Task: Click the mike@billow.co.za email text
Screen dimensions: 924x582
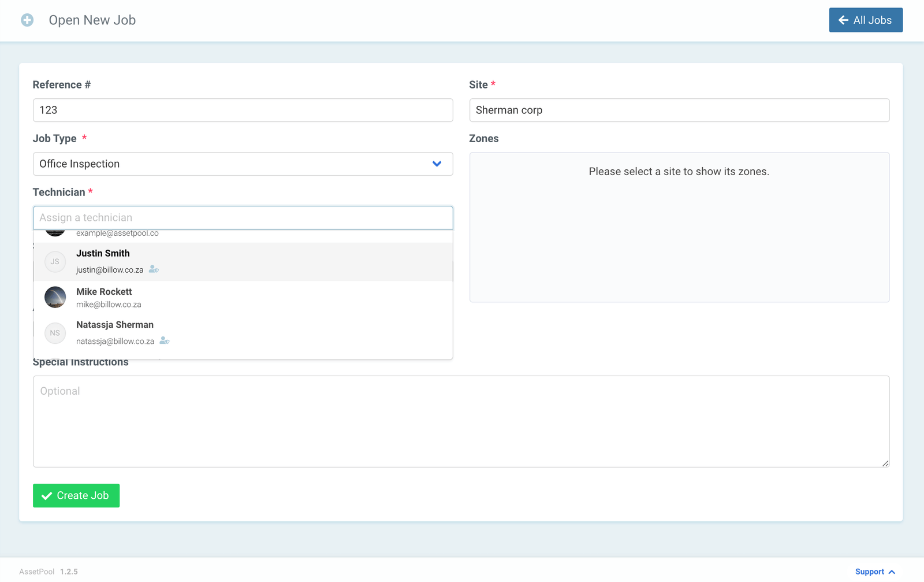Action: (109, 305)
